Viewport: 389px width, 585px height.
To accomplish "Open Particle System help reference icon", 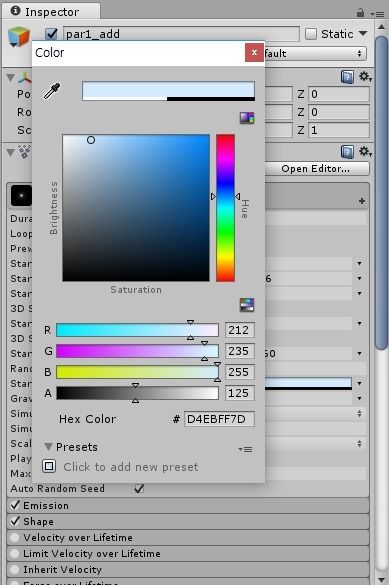I will pos(347,152).
